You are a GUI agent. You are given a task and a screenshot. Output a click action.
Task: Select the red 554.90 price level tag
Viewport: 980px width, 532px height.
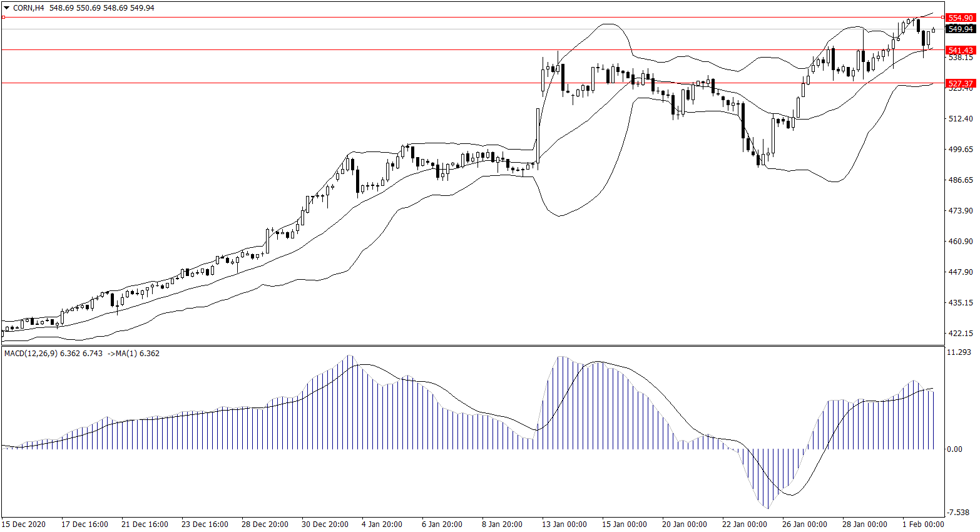[960, 18]
